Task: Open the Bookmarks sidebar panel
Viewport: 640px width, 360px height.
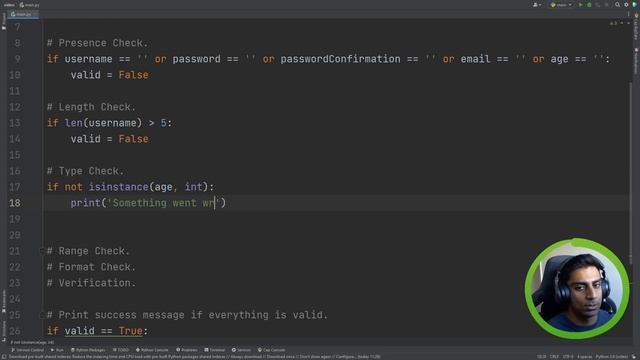Action: pyautogui.click(x=4, y=301)
